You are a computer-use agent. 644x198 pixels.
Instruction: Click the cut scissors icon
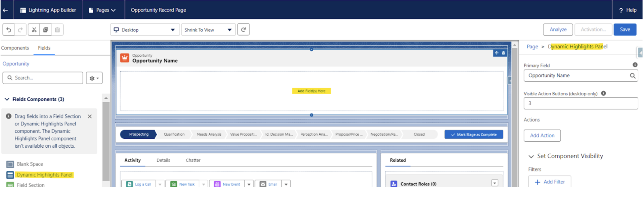click(x=34, y=30)
